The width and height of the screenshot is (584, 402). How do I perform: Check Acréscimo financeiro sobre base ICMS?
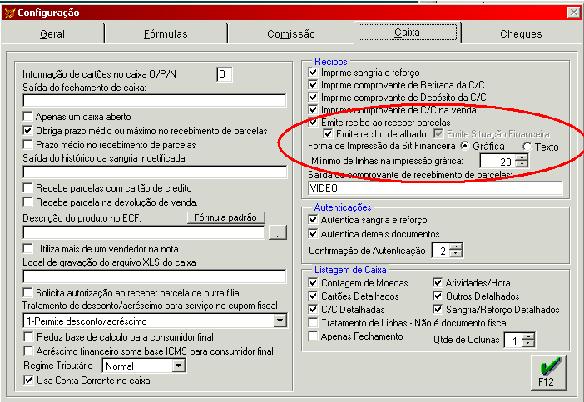28,351
